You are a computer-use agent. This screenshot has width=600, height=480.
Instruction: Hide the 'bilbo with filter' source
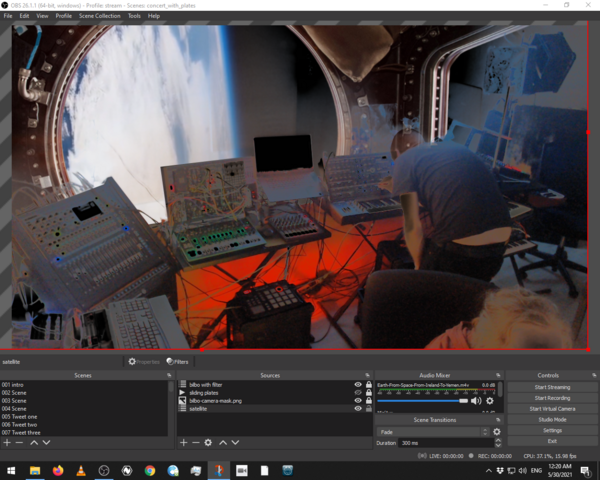coord(358,384)
